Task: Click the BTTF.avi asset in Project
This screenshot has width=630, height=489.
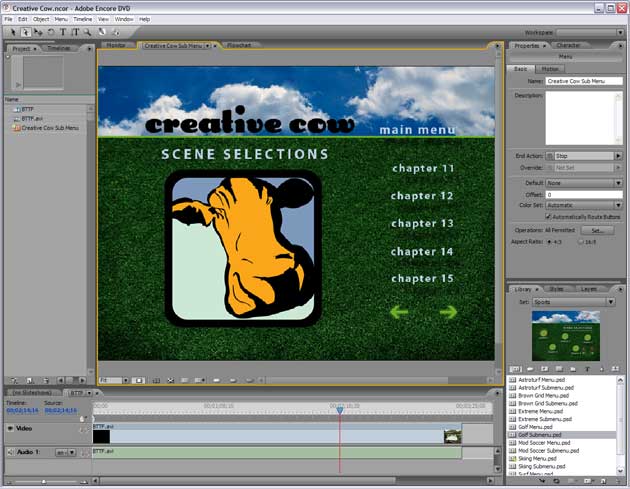Action: click(32, 119)
